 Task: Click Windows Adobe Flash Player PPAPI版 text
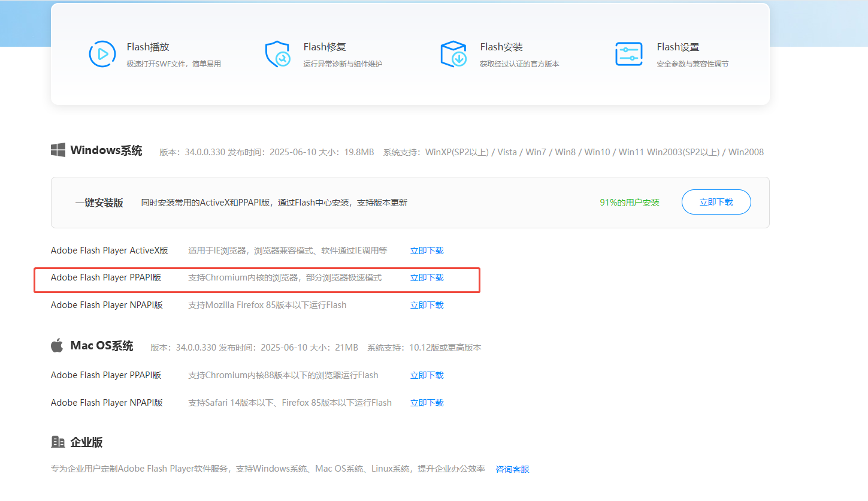pos(106,277)
